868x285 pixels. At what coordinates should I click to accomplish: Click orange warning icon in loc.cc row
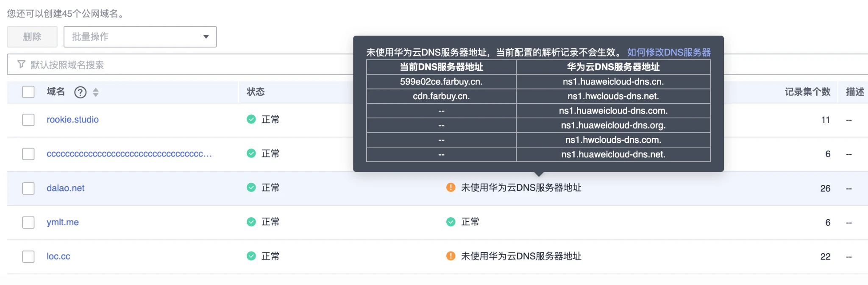point(451,256)
